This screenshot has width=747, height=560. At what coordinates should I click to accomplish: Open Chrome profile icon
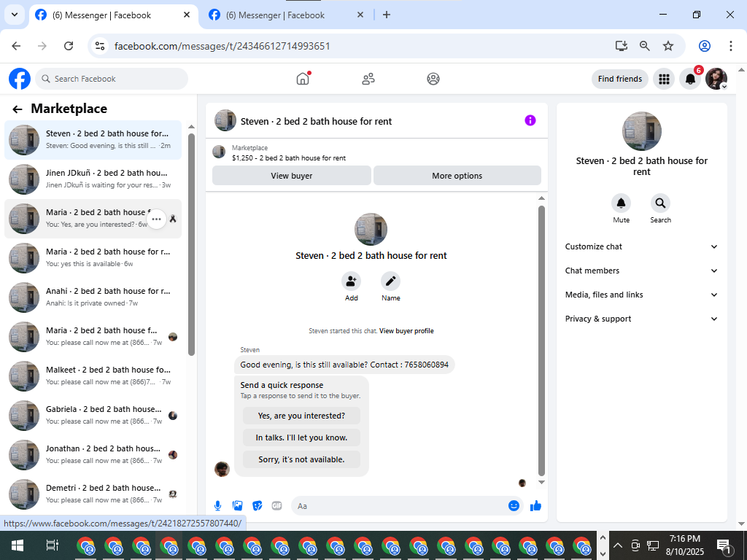coord(705,46)
